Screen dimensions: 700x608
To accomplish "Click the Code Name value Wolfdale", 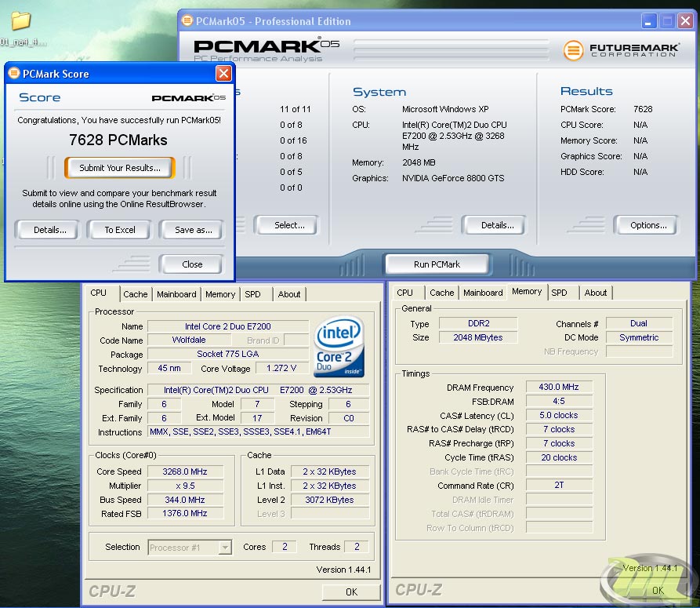I will click(x=189, y=340).
